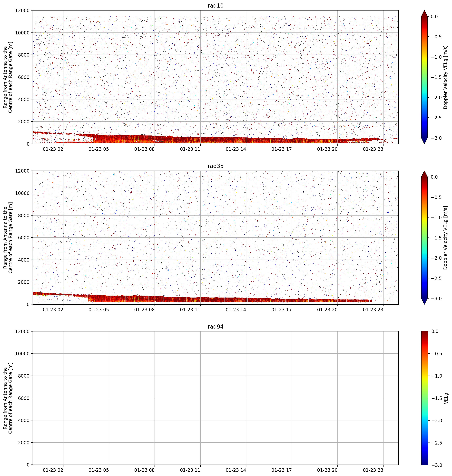Click the '01-23 02' tick under rad10 plot
The width and height of the screenshot is (452, 476).
tap(53, 149)
